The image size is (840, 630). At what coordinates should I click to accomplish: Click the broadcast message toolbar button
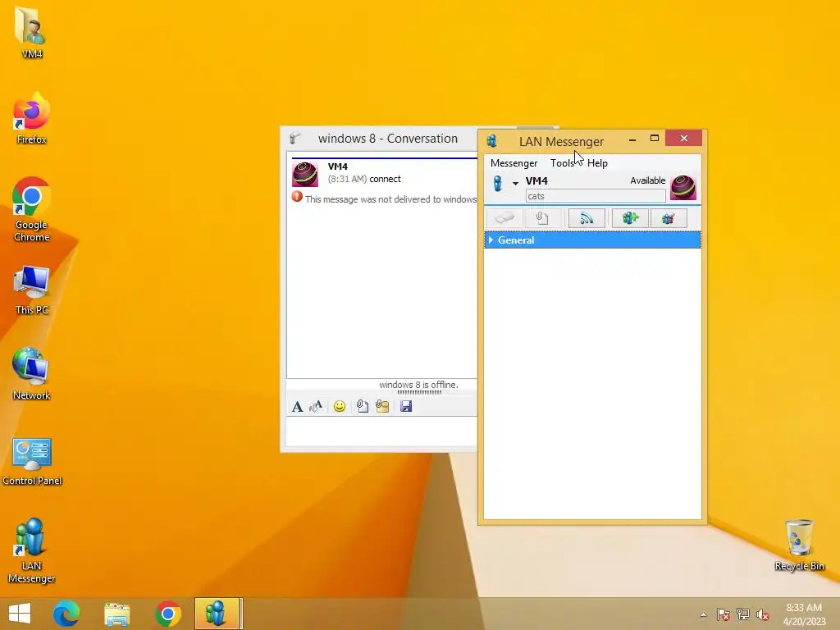coord(587,218)
